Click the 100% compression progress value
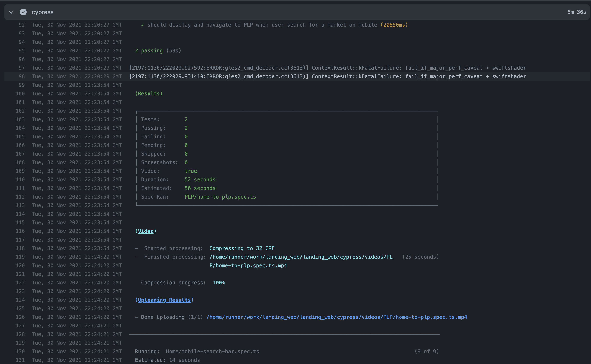The width and height of the screenshot is (591, 364). (x=219, y=283)
